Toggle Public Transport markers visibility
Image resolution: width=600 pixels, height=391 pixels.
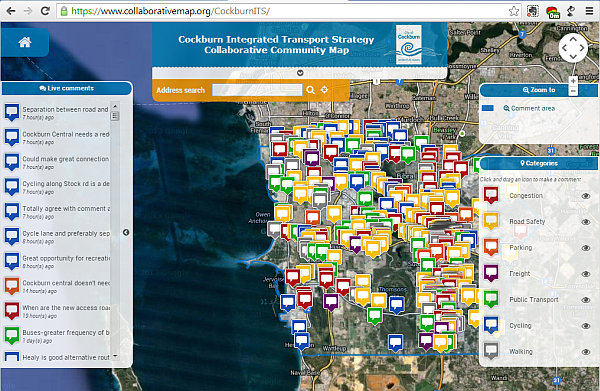pos(585,300)
